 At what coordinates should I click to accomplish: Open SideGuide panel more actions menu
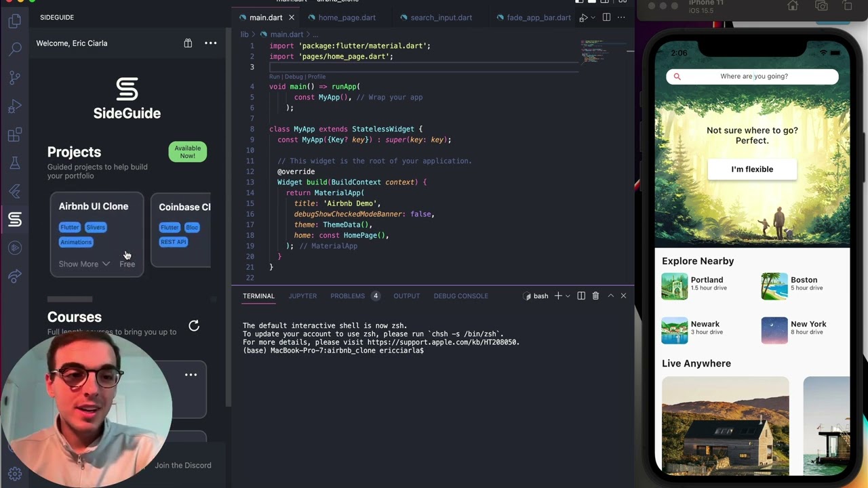tap(211, 43)
